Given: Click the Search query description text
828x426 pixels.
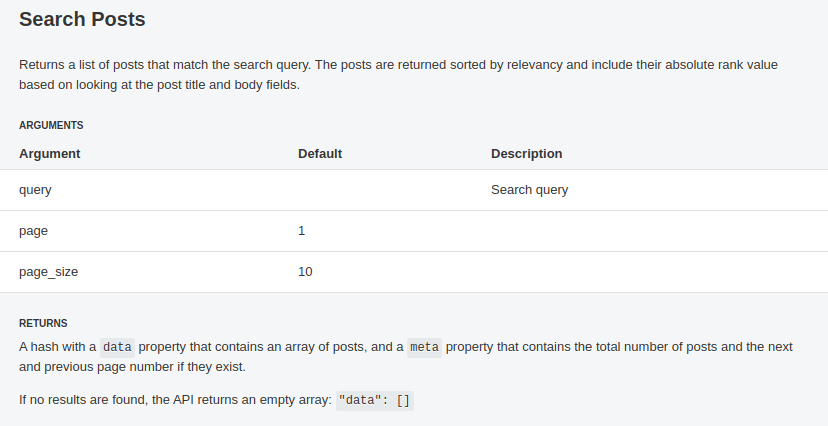Looking at the screenshot, I should click(530, 190).
